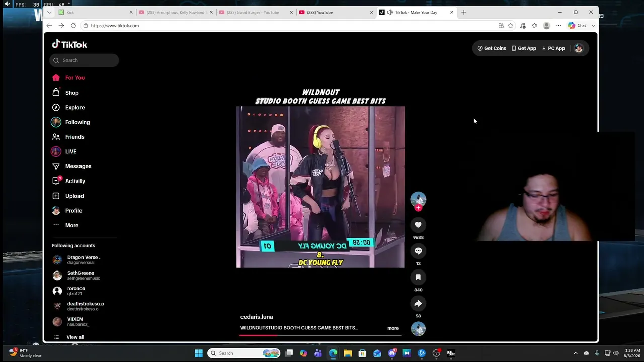This screenshot has height=362, width=644.
Task: Go to your Profile page
Action: tap(67, 211)
